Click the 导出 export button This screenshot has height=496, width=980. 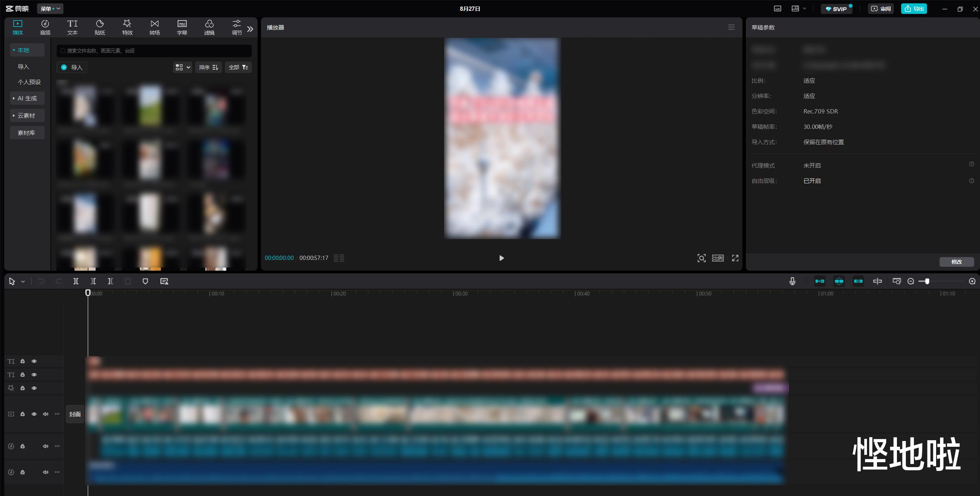[914, 8]
